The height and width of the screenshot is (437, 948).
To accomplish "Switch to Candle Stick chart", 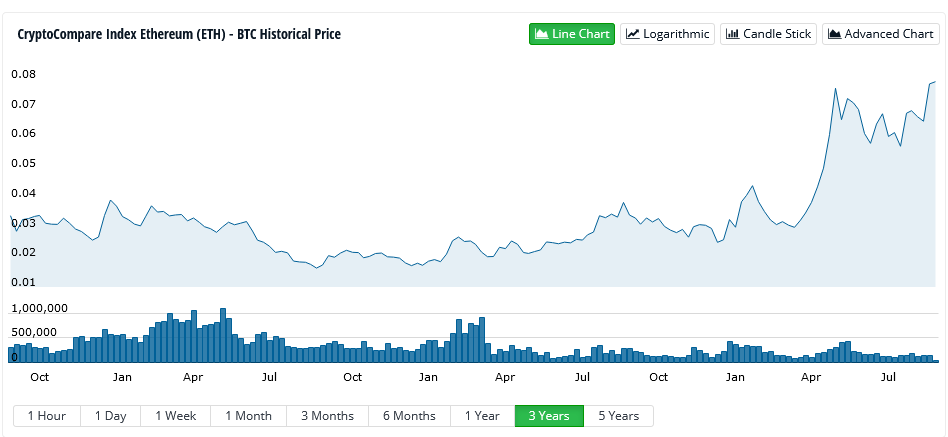I will [768, 34].
